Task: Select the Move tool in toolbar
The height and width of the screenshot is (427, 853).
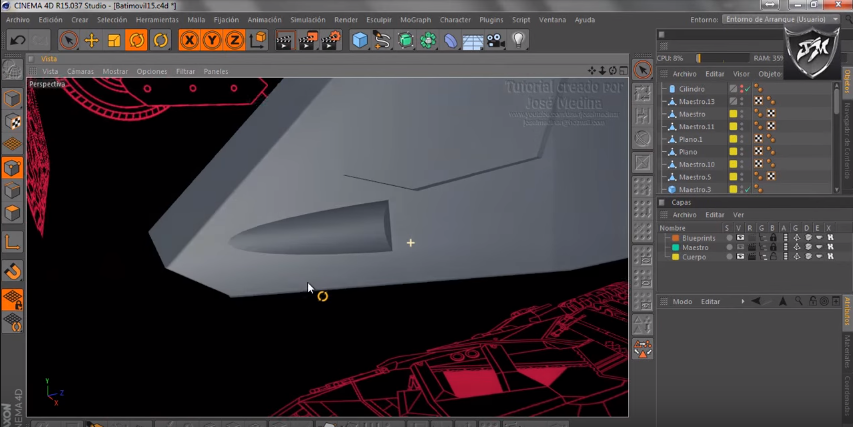Action: 91,40
